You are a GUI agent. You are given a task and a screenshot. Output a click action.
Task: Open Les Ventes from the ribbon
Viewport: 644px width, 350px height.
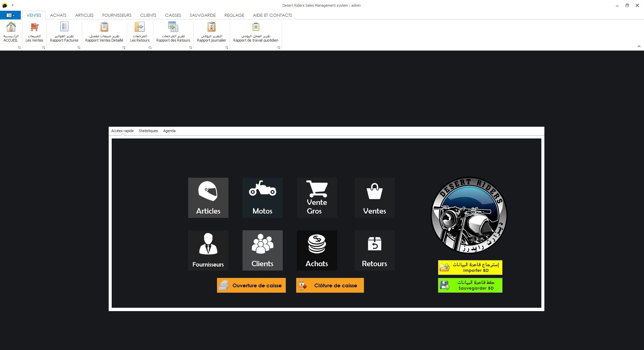click(x=34, y=32)
